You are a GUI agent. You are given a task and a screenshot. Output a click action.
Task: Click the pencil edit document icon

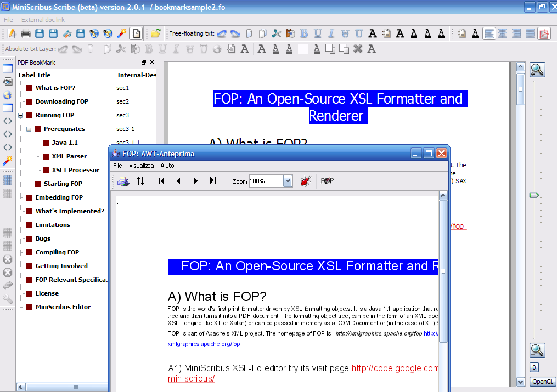(12, 33)
